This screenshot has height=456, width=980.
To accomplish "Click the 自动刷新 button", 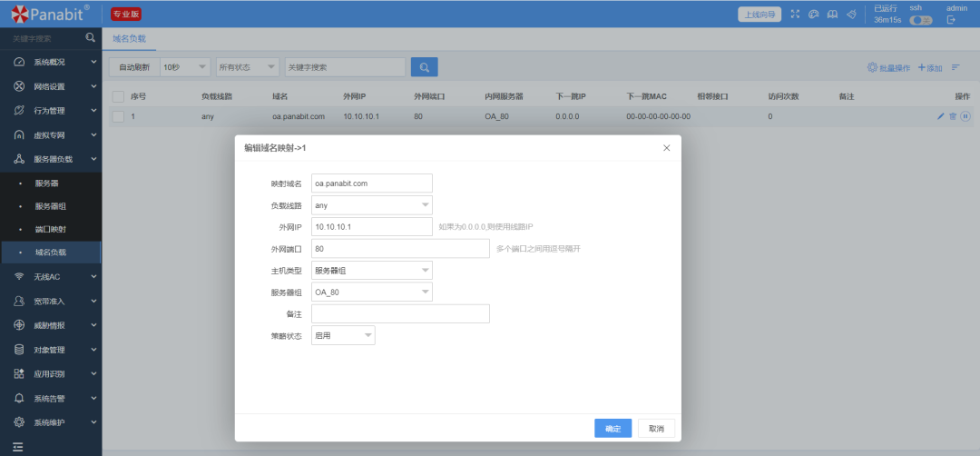I will (134, 67).
